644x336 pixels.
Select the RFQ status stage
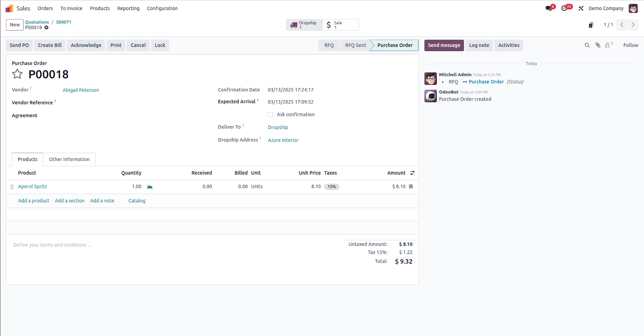(x=329, y=45)
